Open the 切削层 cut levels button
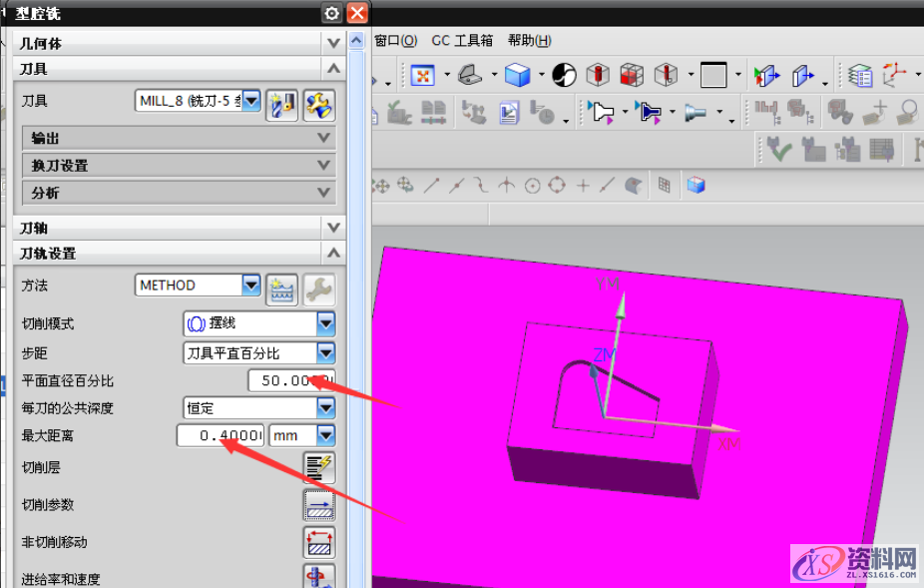Image resolution: width=924 pixels, height=588 pixels. [318, 467]
